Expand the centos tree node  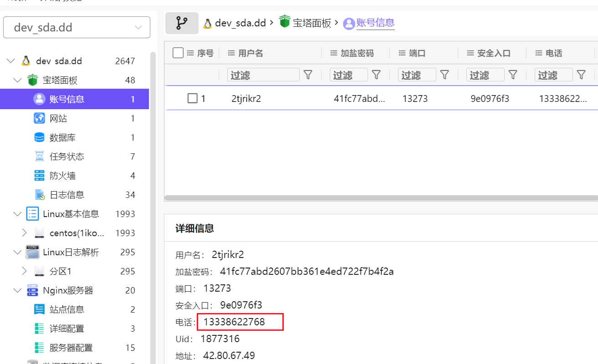point(25,233)
